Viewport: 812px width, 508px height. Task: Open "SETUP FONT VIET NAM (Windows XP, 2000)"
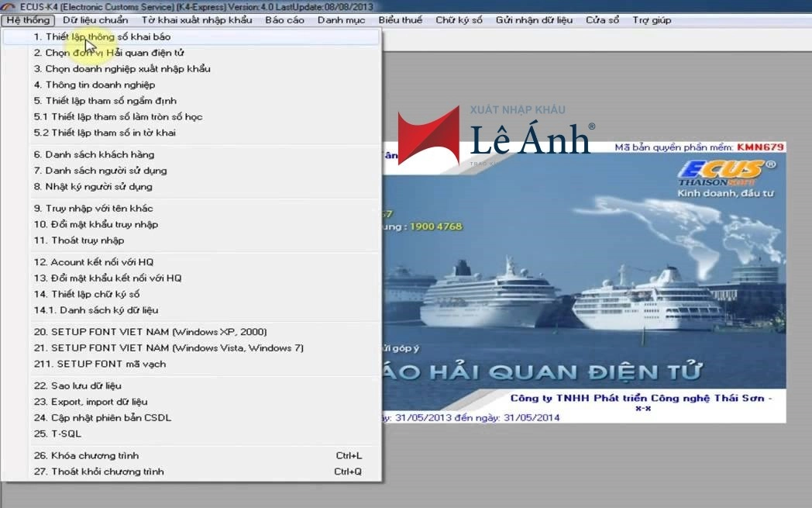coord(139,331)
